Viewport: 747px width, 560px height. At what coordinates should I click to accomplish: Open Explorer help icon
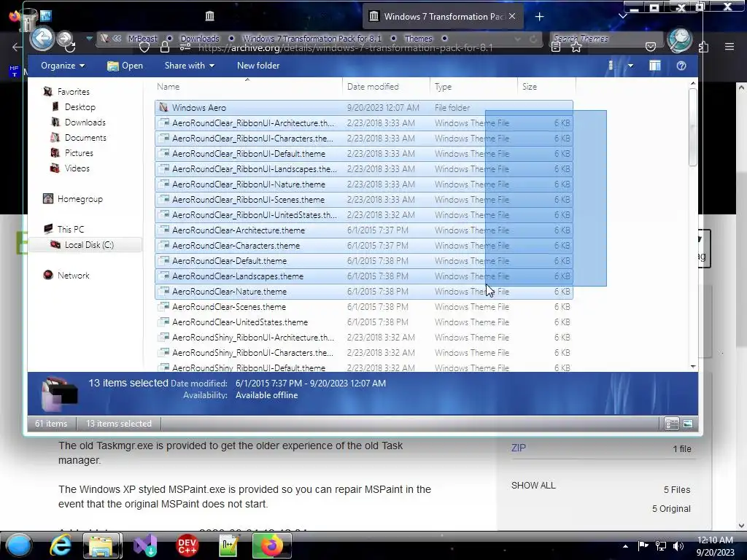(x=681, y=66)
